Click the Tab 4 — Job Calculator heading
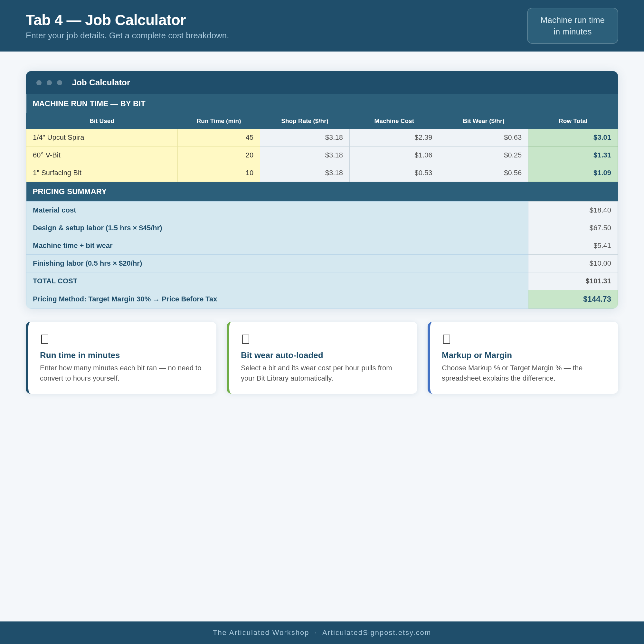 coord(106,20)
